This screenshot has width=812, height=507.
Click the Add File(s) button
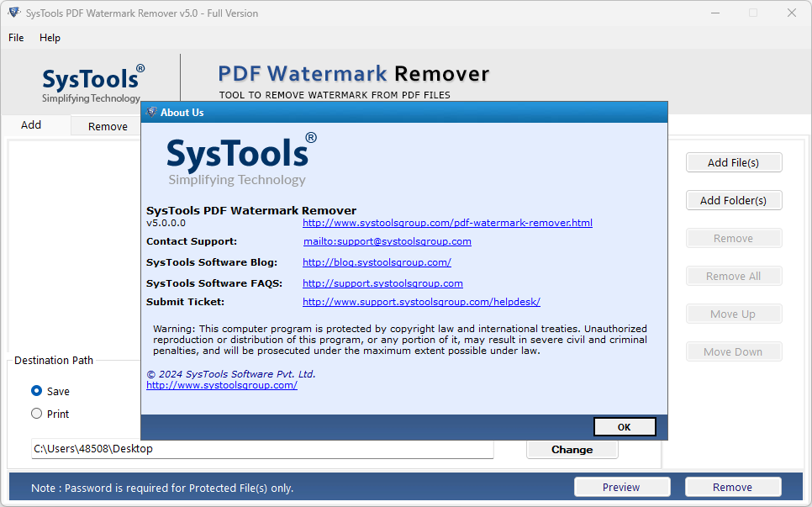734,162
